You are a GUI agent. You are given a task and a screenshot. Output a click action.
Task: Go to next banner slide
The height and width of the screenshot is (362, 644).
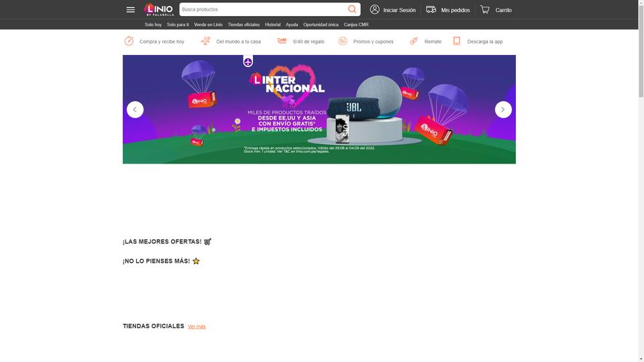[x=503, y=109]
